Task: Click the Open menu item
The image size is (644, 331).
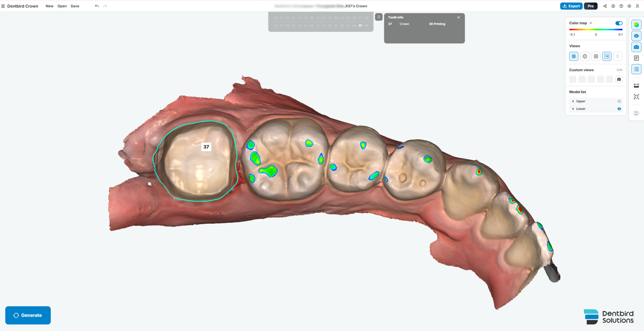Action: pos(61,6)
